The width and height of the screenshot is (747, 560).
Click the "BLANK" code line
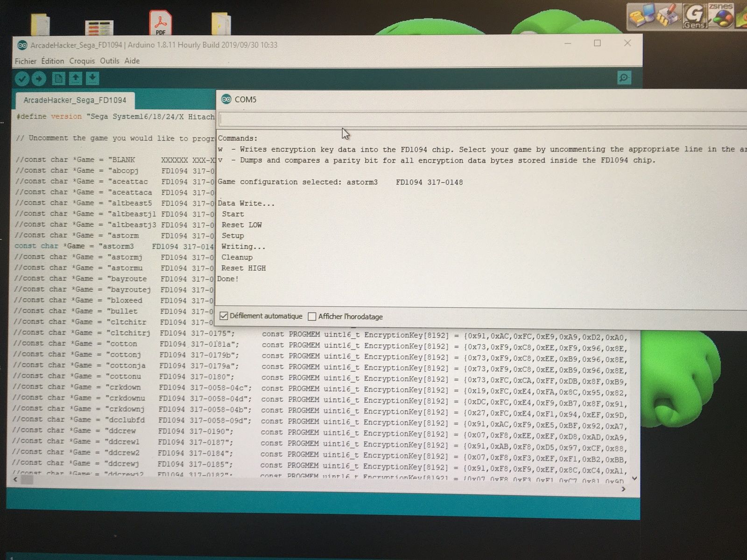click(x=115, y=160)
